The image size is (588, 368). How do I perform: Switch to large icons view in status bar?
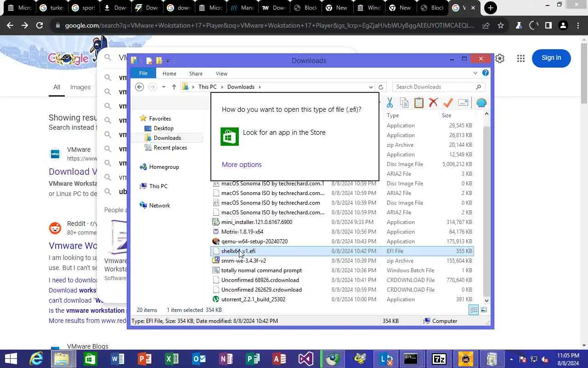pos(484,310)
